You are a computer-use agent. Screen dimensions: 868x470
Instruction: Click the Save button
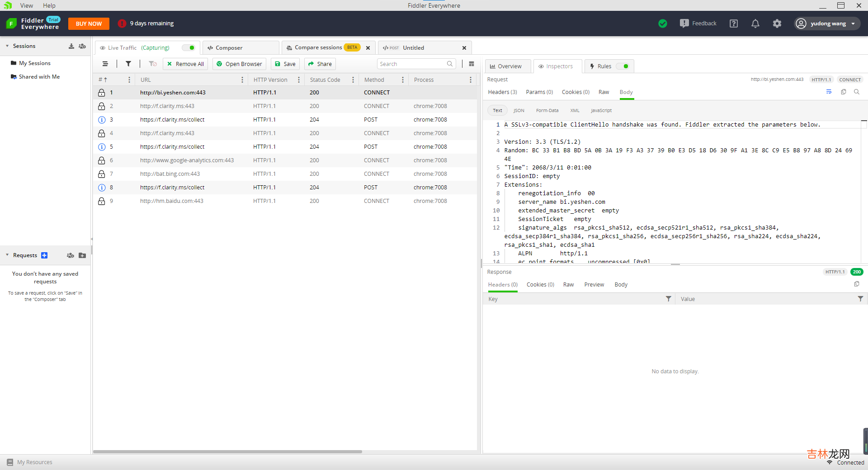285,64
